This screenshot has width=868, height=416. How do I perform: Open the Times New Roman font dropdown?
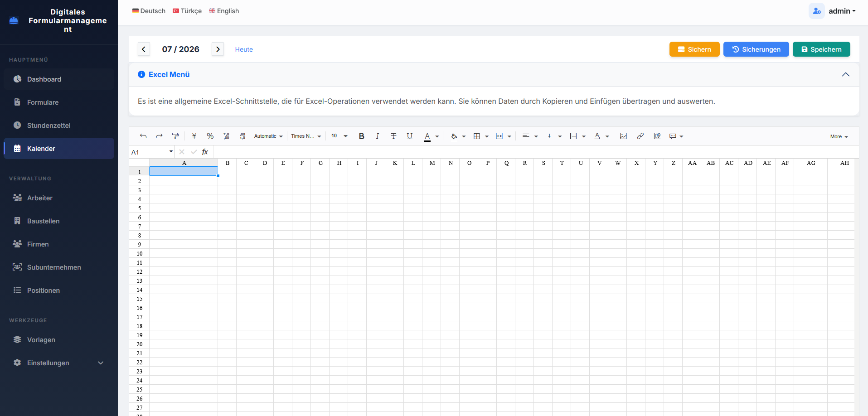(x=306, y=136)
